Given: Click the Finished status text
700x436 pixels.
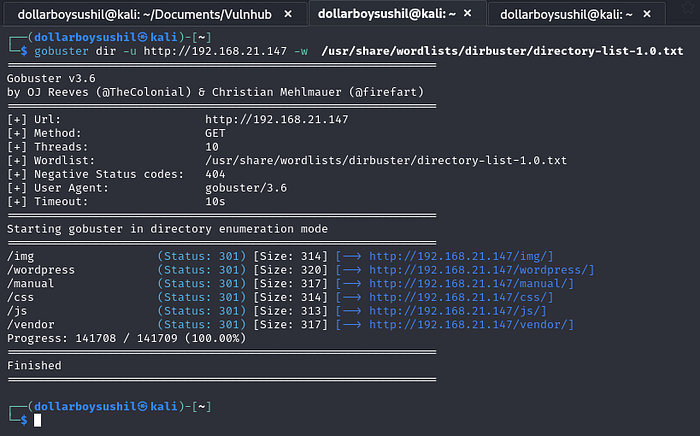Looking at the screenshot, I should (34, 366).
